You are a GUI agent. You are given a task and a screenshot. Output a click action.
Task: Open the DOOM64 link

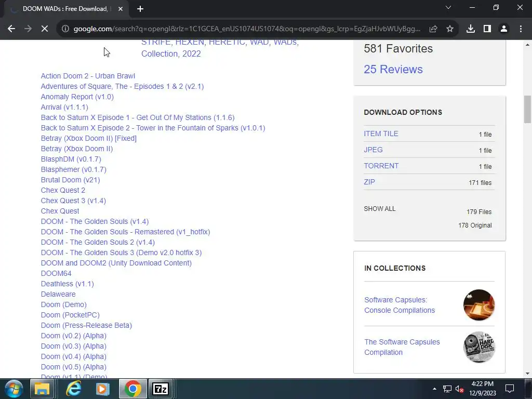(56, 273)
